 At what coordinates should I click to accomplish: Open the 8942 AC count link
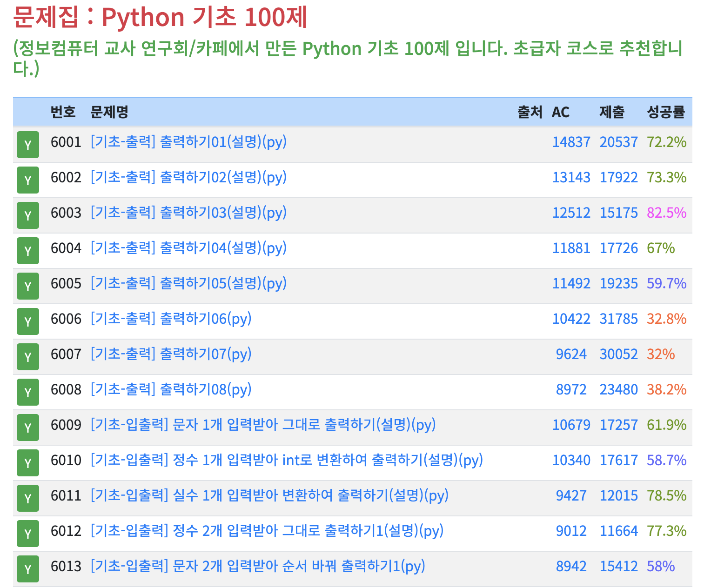(x=571, y=566)
